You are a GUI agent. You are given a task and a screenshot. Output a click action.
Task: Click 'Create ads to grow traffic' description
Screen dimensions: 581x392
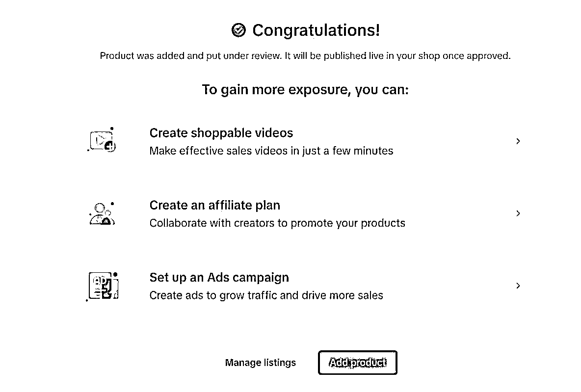pos(266,295)
